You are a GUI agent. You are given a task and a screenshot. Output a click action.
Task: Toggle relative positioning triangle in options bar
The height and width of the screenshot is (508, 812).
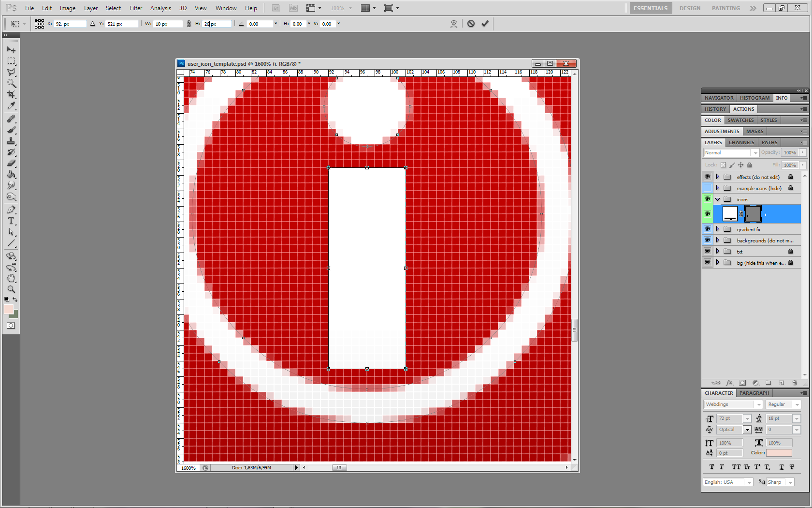click(x=92, y=23)
